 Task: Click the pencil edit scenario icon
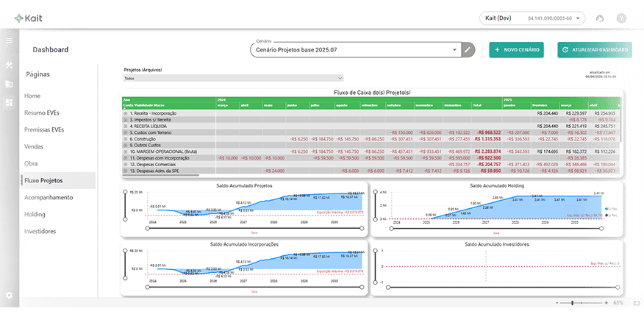click(467, 50)
